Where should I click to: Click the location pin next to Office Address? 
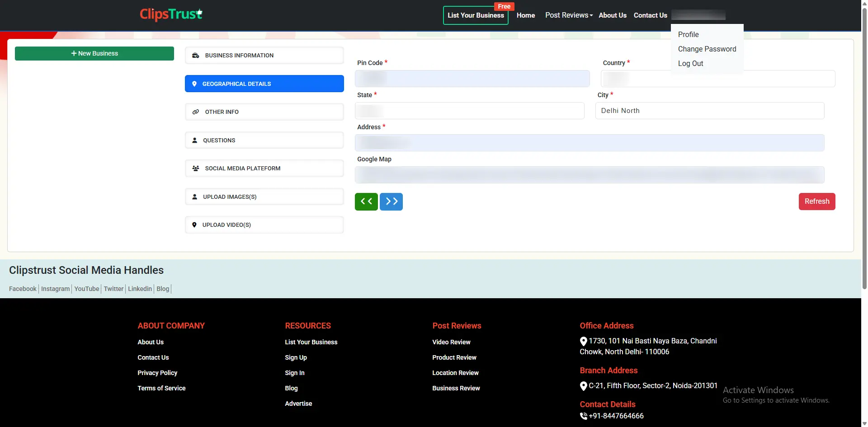click(584, 341)
